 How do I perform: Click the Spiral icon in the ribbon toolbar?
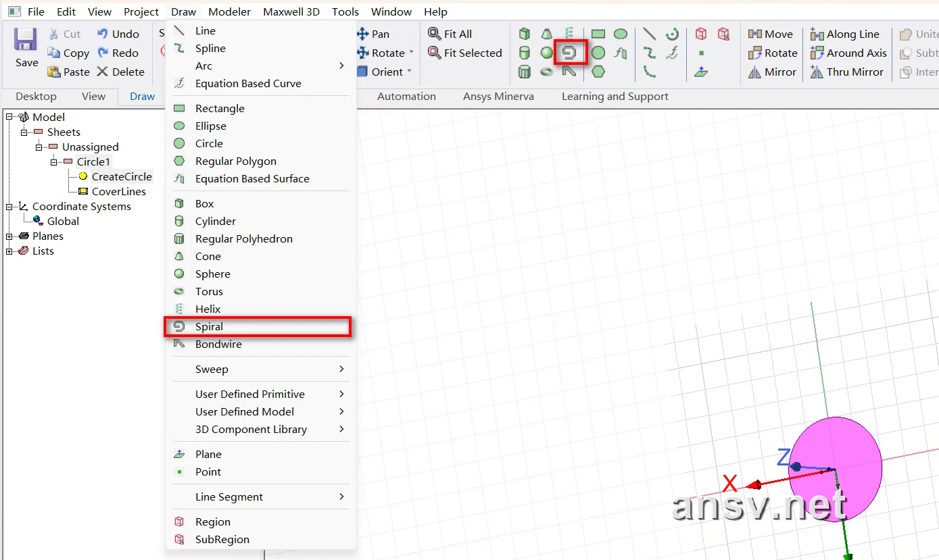coord(570,53)
